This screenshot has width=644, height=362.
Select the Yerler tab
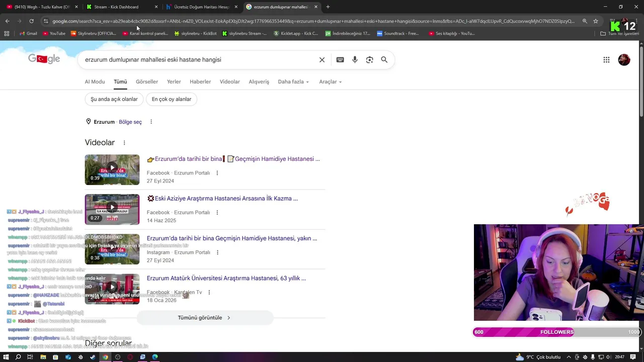click(174, 82)
